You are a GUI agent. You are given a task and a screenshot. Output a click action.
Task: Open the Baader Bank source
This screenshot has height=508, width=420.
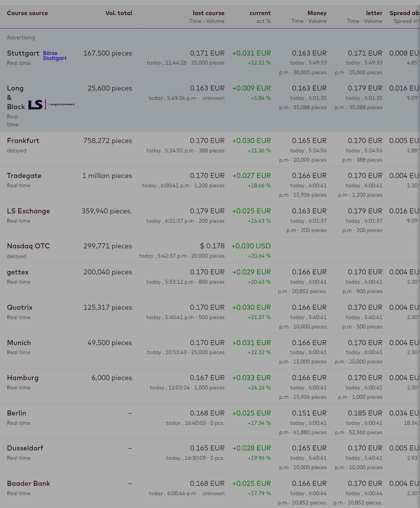[x=28, y=484]
